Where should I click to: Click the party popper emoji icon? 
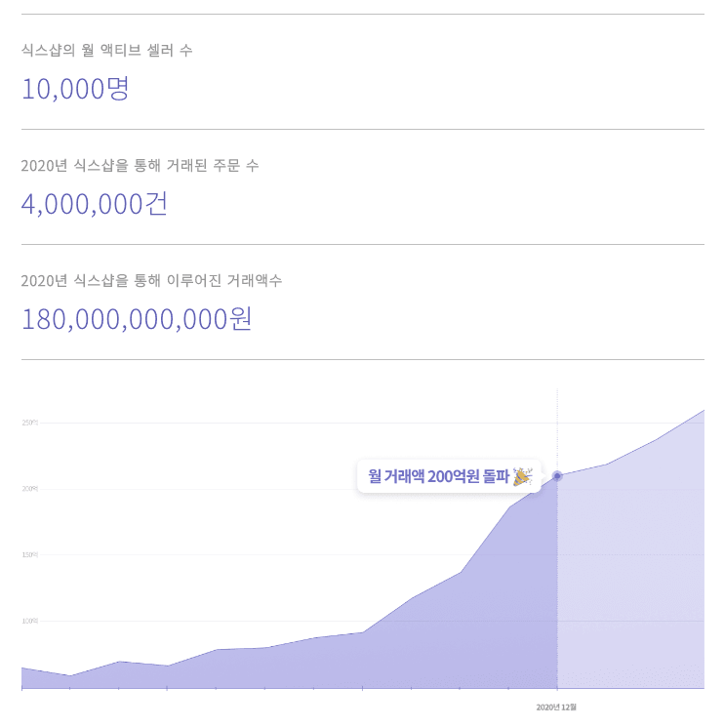(522, 476)
